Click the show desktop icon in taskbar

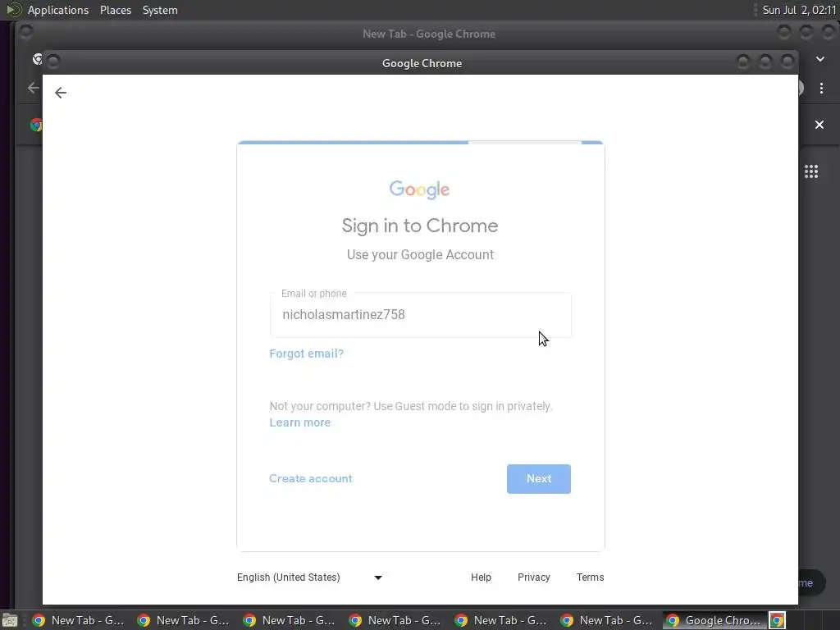tap(10, 620)
